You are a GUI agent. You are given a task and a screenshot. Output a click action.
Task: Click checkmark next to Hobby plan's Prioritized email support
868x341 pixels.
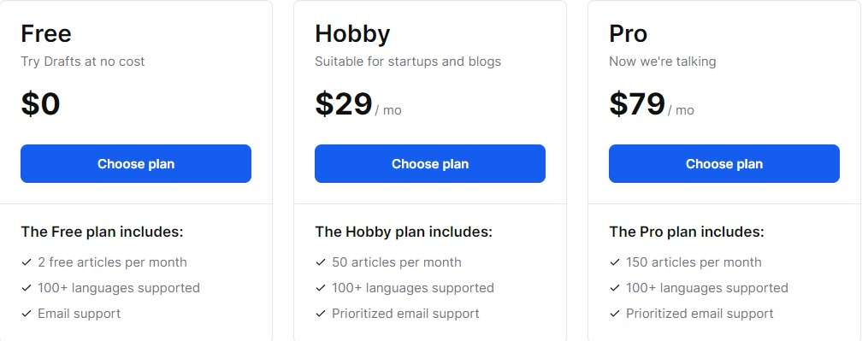320,314
